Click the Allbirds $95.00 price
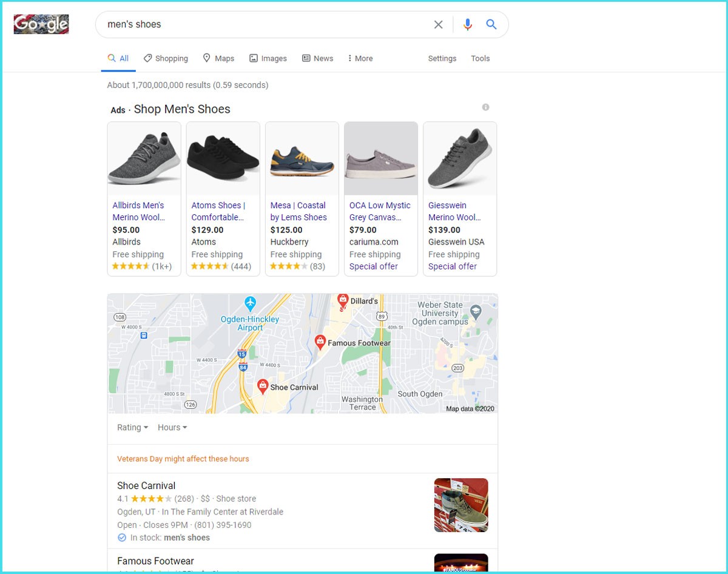Screen dimensions: 728x574 pos(126,230)
